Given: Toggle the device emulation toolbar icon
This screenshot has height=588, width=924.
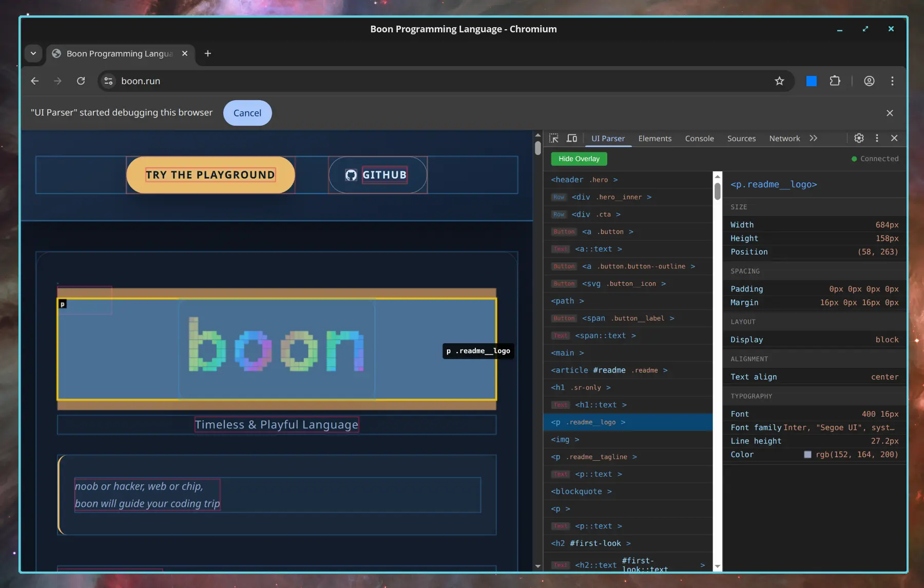Looking at the screenshot, I should pyautogui.click(x=571, y=138).
